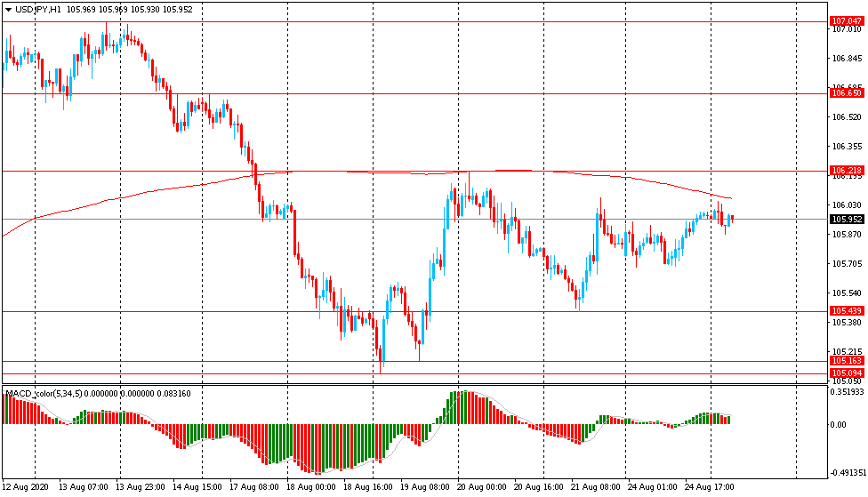Select the 105.870 price scale value
The width and height of the screenshot is (868, 497).
tap(847, 235)
